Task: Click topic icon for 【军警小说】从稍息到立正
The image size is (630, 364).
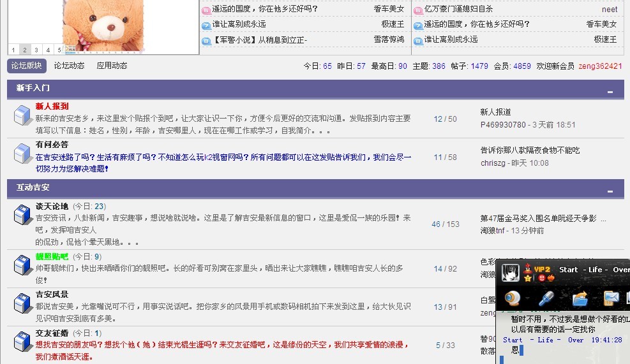Action: pyautogui.click(x=206, y=41)
